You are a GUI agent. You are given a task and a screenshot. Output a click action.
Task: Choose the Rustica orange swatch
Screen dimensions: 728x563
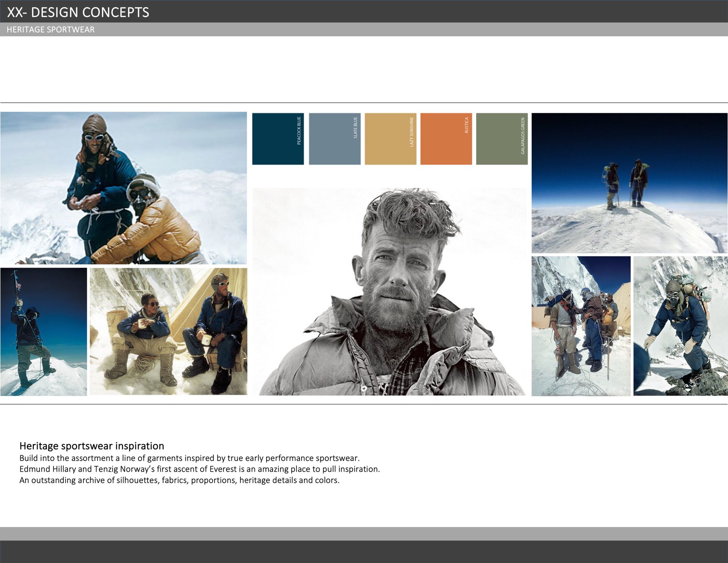click(446, 139)
